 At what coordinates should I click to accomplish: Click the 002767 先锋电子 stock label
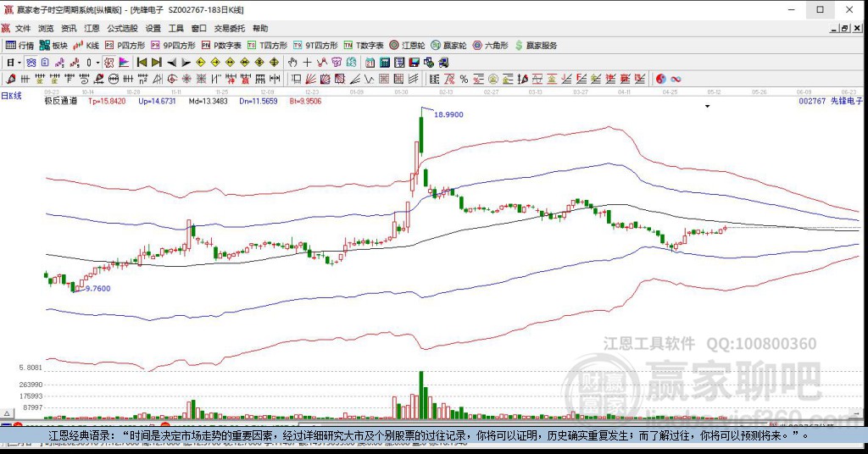(x=831, y=101)
